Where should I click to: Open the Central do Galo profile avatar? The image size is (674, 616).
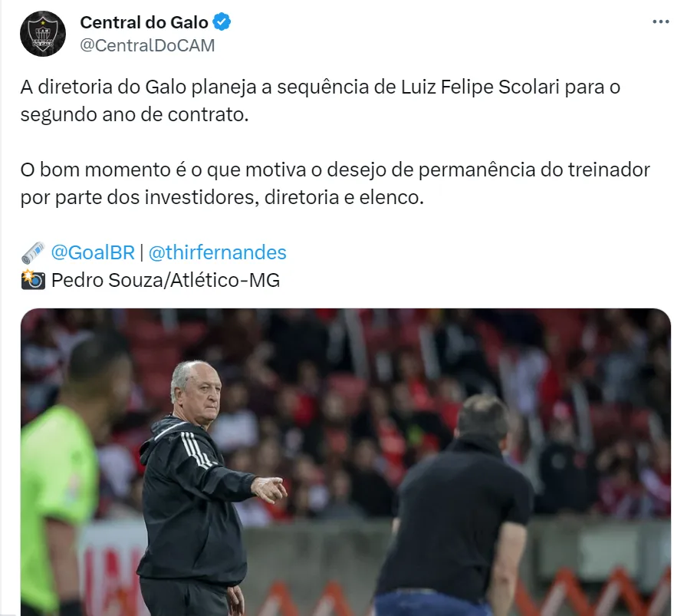(42, 34)
